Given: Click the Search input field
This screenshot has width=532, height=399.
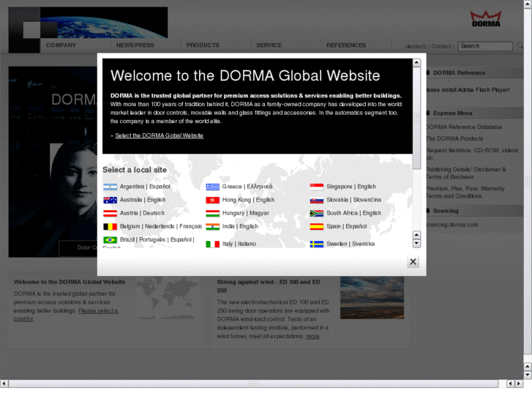Looking at the screenshot, I should click(485, 46).
